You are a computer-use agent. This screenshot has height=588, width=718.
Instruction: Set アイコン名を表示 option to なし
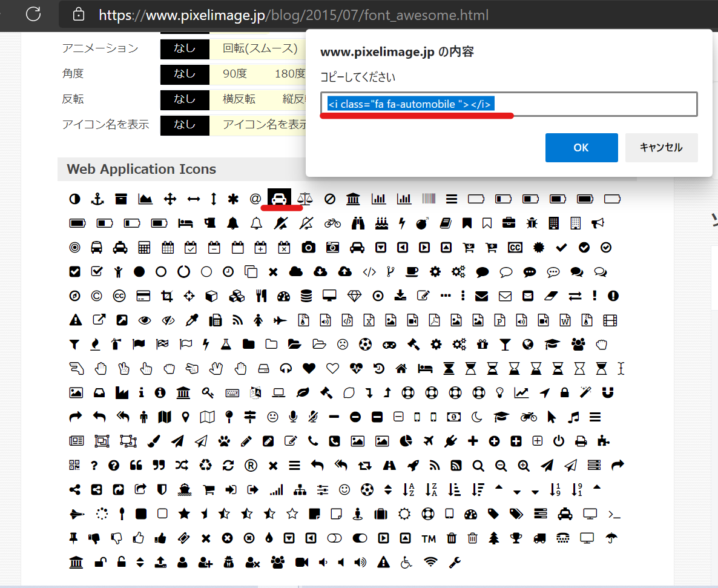coord(185,125)
